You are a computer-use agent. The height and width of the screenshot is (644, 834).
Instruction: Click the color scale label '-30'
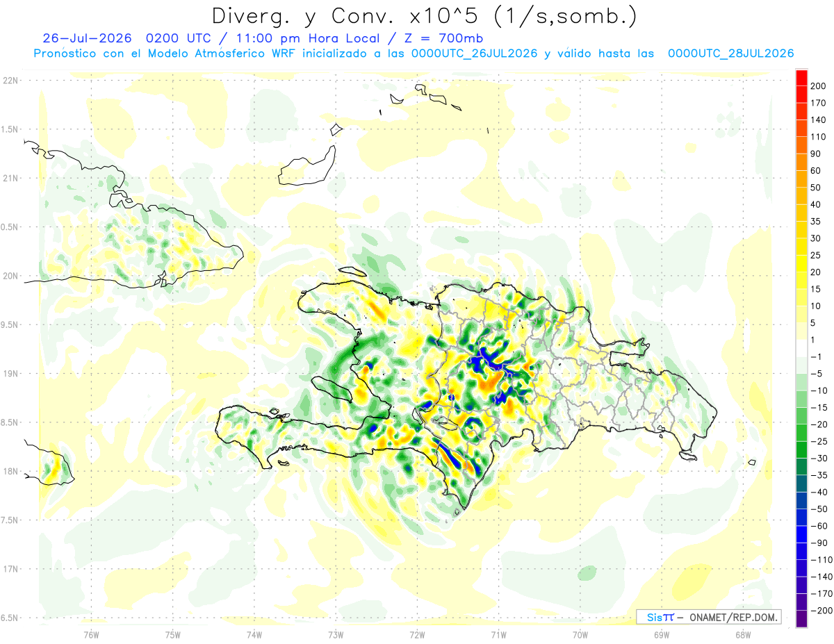[818, 459]
